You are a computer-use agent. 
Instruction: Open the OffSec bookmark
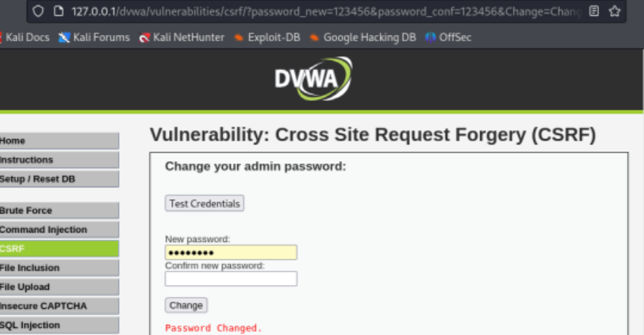tap(448, 37)
